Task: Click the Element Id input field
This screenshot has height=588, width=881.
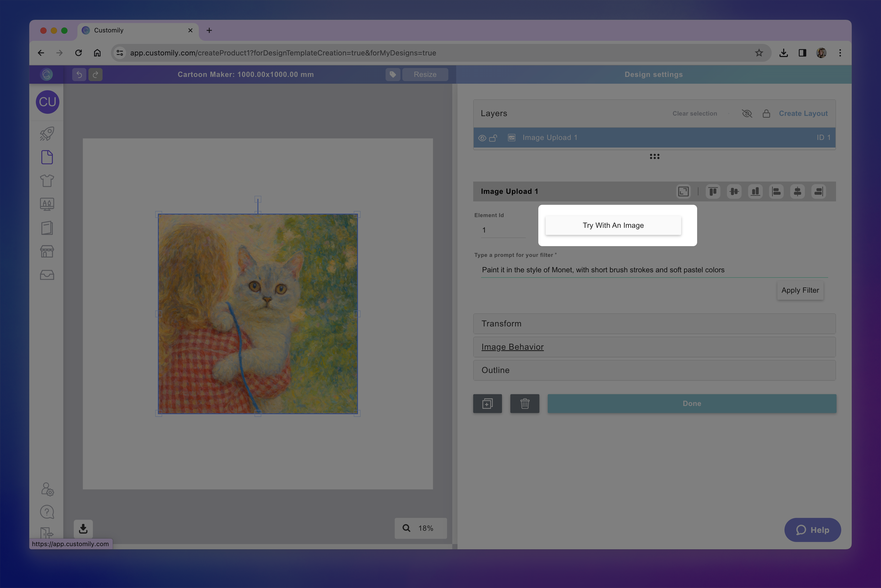Action: coord(503,230)
